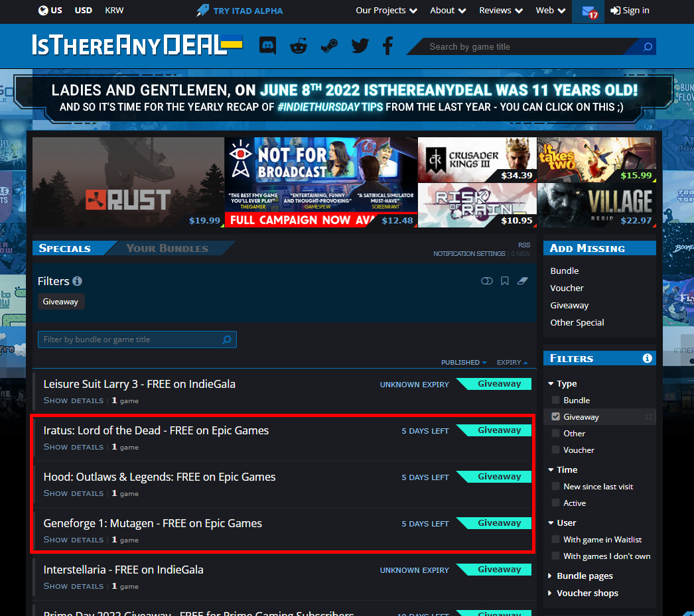
Task: Click the bookmark save-filter icon
Action: click(x=504, y=281)
